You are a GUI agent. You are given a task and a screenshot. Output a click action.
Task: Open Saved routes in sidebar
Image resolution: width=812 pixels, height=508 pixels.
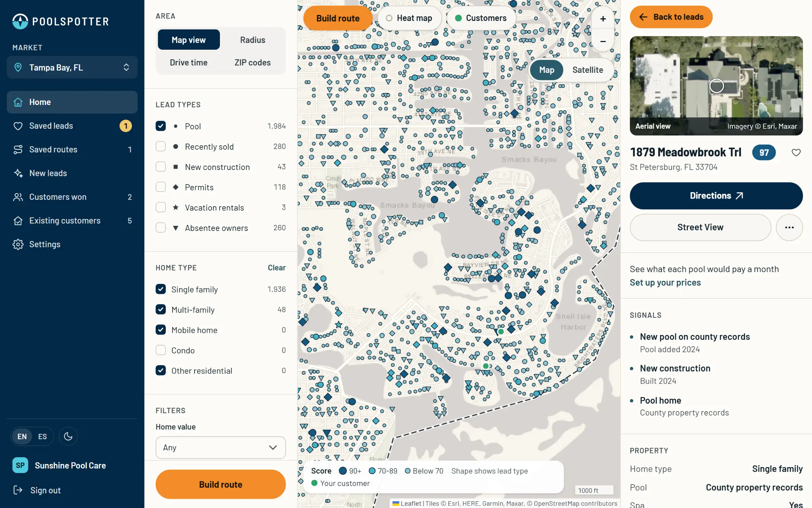pyautogui.click(x=72, y=149)
